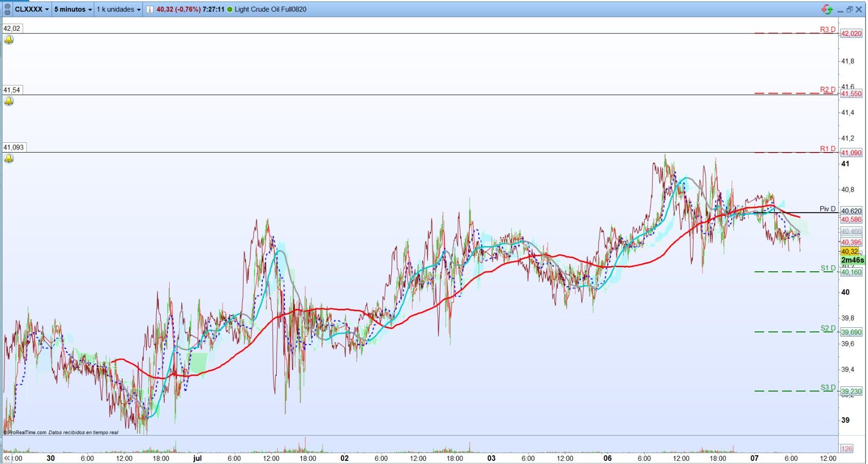Click the '30' date label on time axis
Viewport: 868px width, 464px height.
tap(50, 458)
